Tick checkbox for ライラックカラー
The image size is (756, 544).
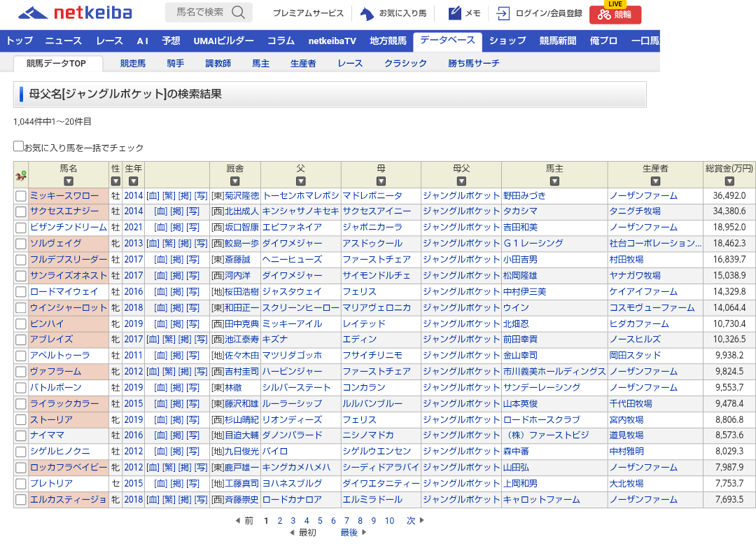21,404
